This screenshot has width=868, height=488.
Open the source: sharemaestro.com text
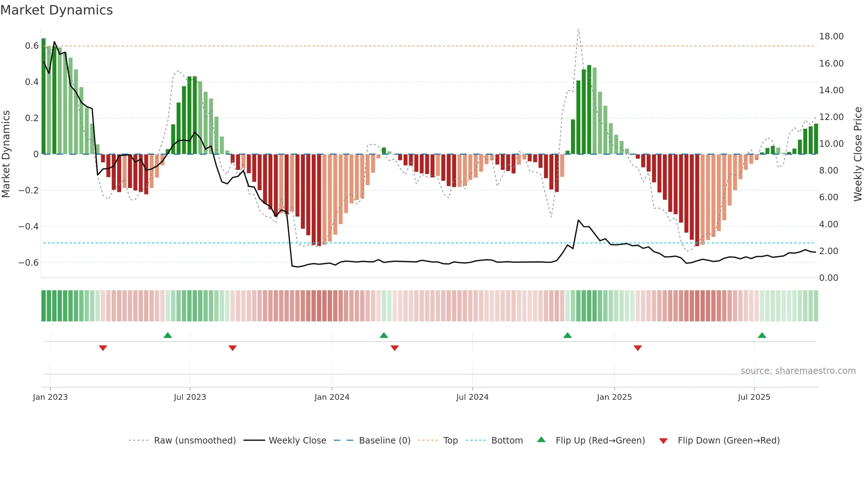[x=798, y=371]
